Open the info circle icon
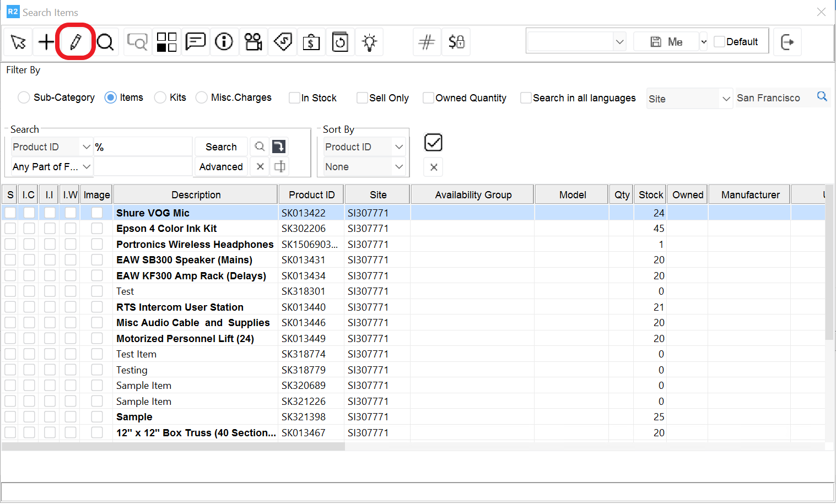 224,42
